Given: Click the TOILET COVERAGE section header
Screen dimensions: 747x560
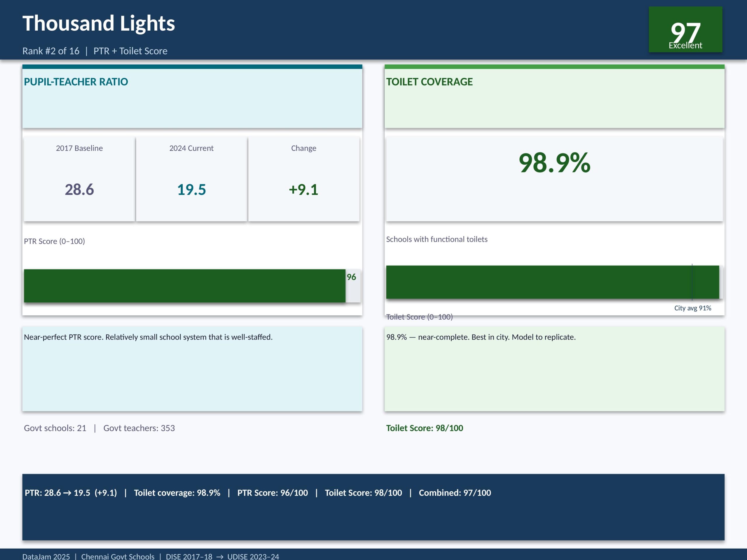Looking at the screenshot, I should 429,82.
